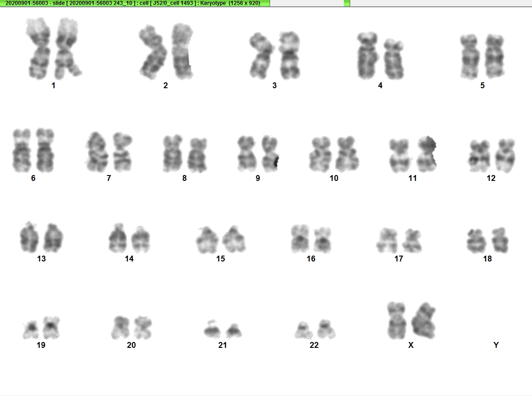This screenshot has width=532, height=396.
Task: Select the chromosome 1 pair
Action: pyautogui.click(x=54, y=48)
